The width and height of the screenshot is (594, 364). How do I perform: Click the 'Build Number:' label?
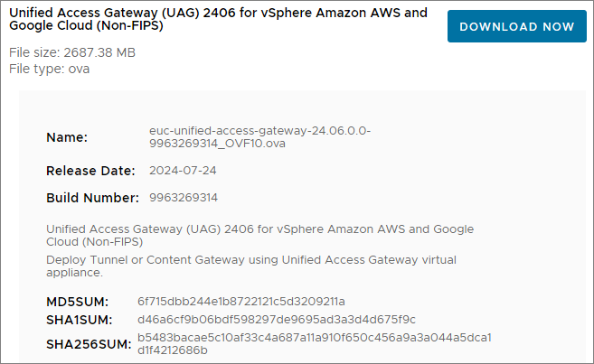92,197
